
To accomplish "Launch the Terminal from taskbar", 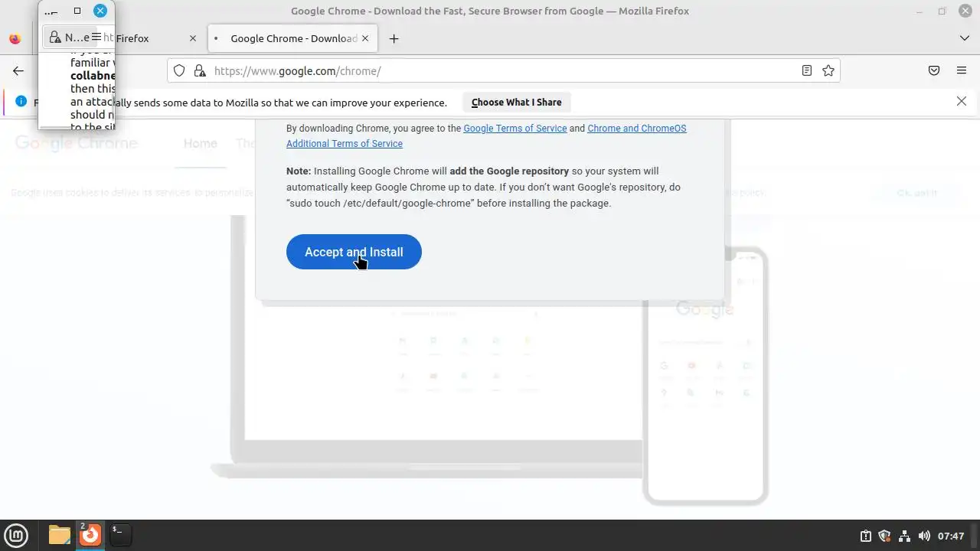I will (x=120, y=535).
